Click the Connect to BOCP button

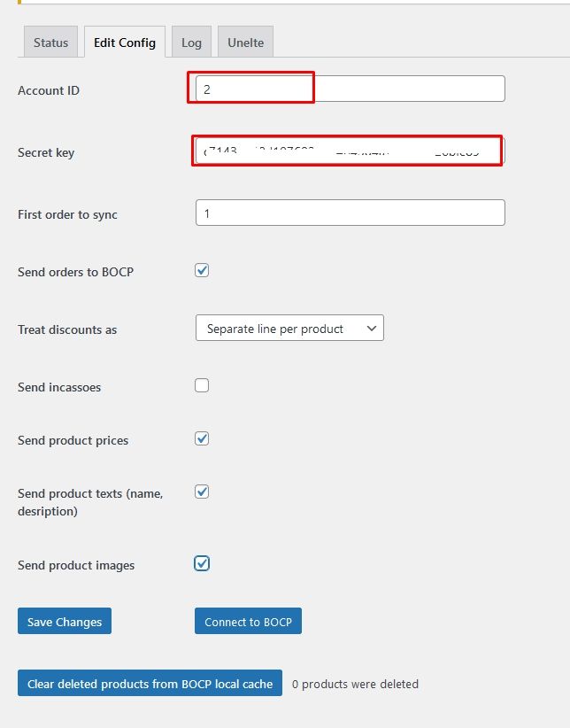249,621
